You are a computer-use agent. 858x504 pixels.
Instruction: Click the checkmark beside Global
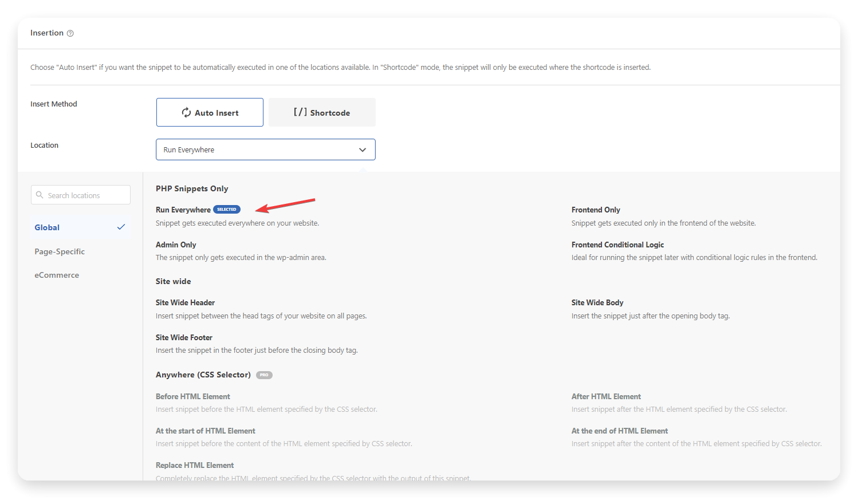click(x=121, y=227)
